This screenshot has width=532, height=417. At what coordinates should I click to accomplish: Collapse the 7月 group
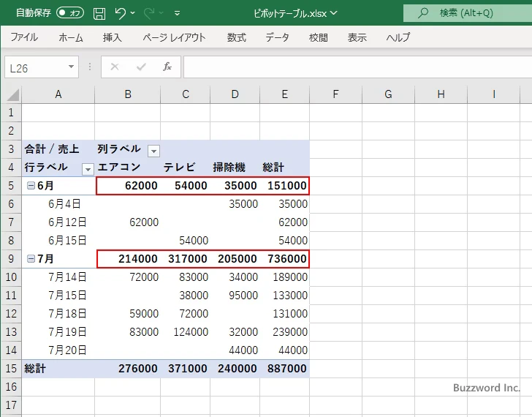[x=31, y=259]
